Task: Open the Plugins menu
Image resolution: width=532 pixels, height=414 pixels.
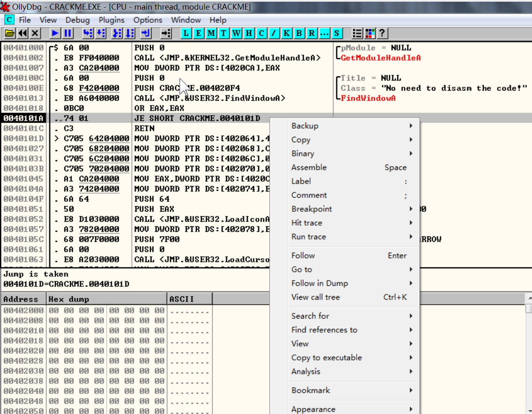Action: coord(112,20)
